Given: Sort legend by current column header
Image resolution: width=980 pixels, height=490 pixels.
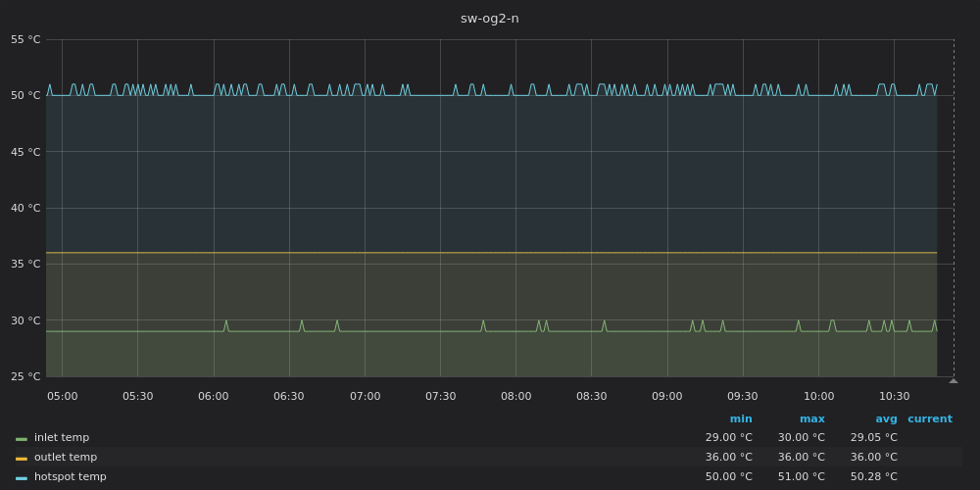Looking at the screenshot, I should click(930, 418).
